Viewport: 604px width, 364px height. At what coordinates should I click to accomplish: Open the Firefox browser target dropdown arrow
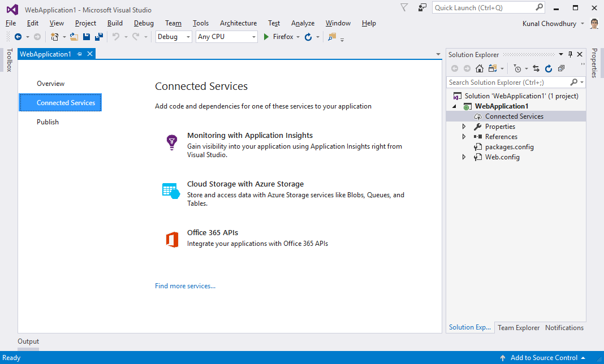[x=298, y=37]
